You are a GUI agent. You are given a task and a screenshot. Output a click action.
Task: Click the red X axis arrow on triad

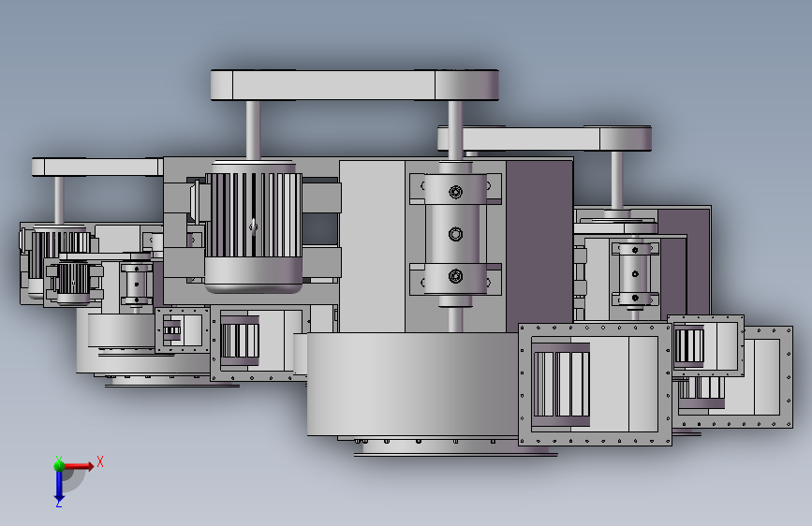(79, 466)
